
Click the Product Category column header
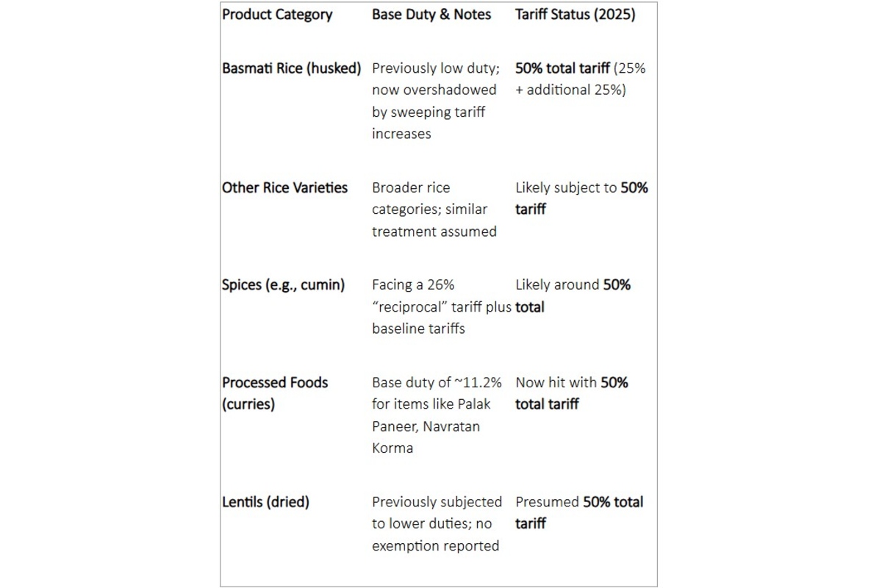point(277,15)
